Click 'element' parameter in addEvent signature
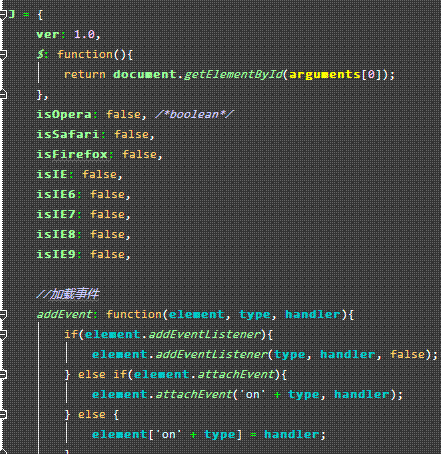This screenshot has height=454, width=441. [197, 314]
